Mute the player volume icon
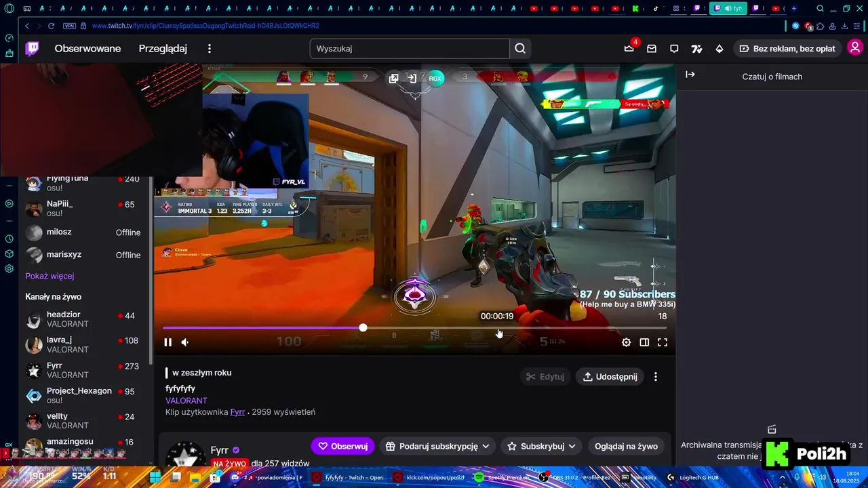Screen dimensions: 868x488 [x=184, y=342]
